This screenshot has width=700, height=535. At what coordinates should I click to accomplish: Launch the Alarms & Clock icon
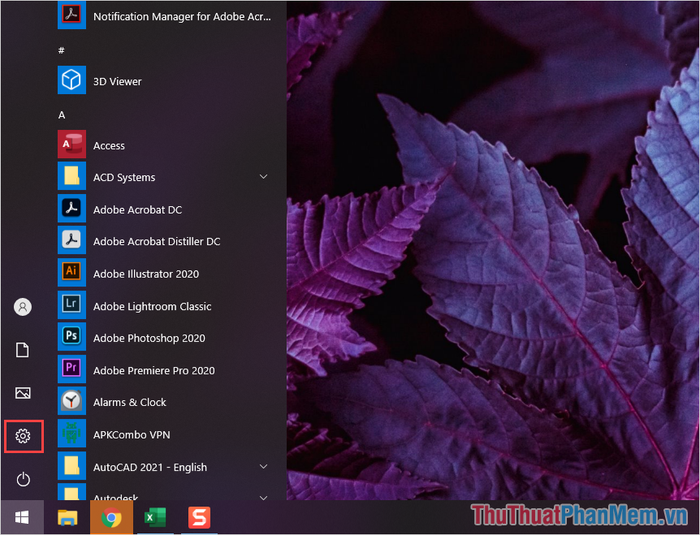point(71,401)
